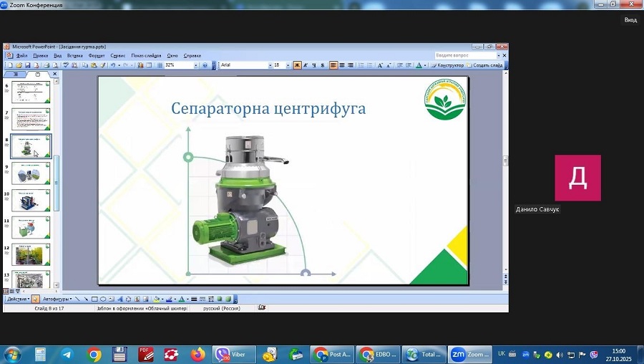Enable center text alignment

pyautogui.click(x=342, y=65)
